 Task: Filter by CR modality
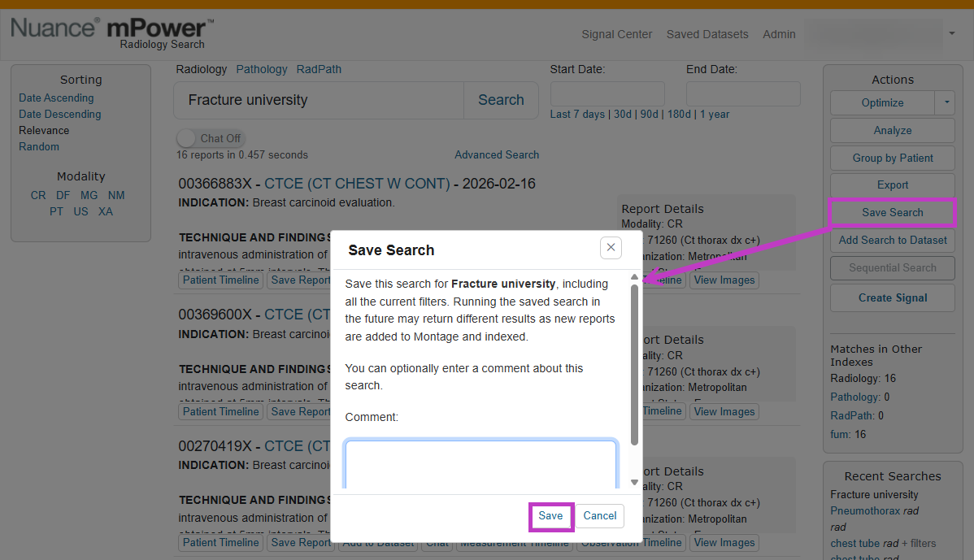[x=38, y=195]
